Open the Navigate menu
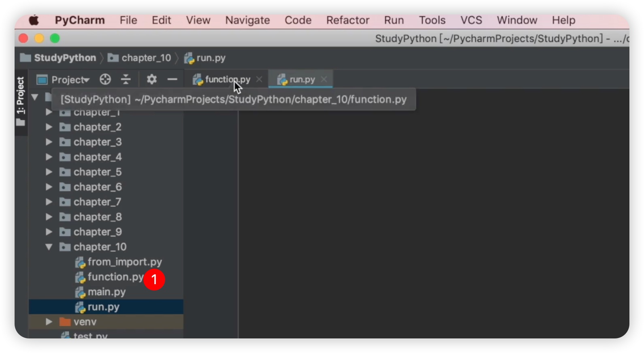 point(247,20)
